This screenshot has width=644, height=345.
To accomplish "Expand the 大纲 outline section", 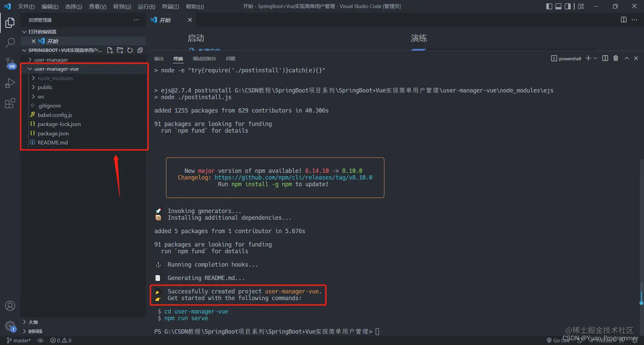I will click(83, 322).
